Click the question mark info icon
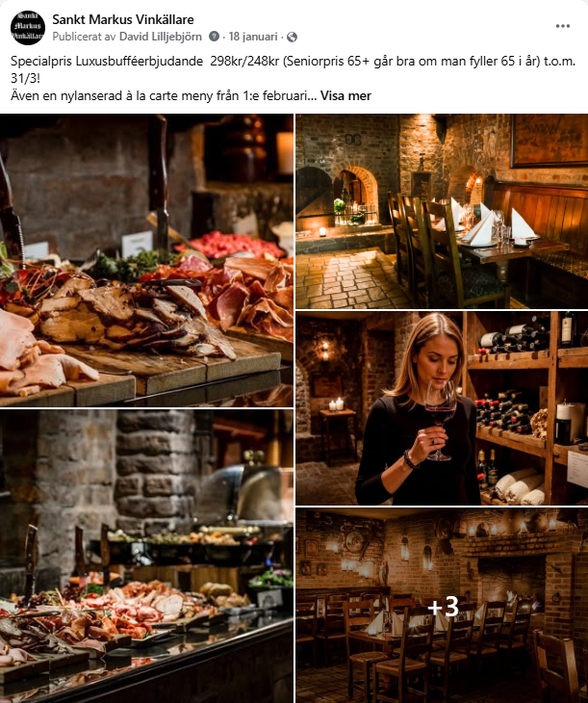Screen dimensions: 588x703 tap(215, 37)
